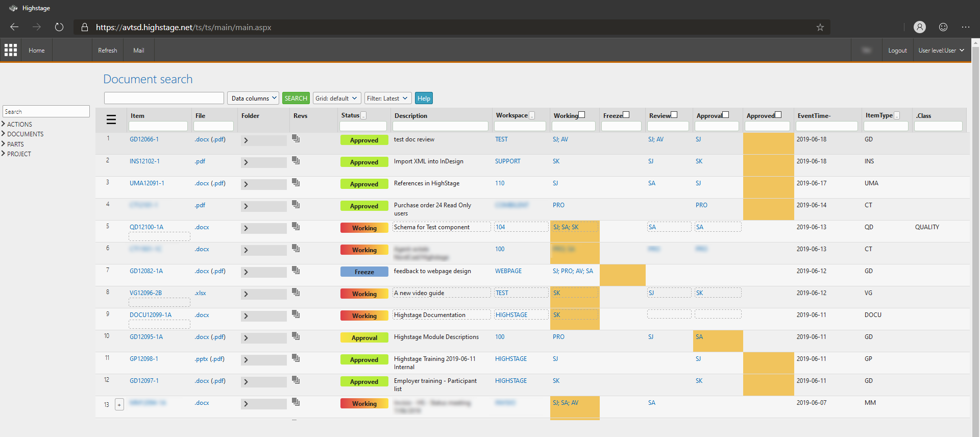
Task: Open the Data columns dropdown
Action: [x=253, y=98]
